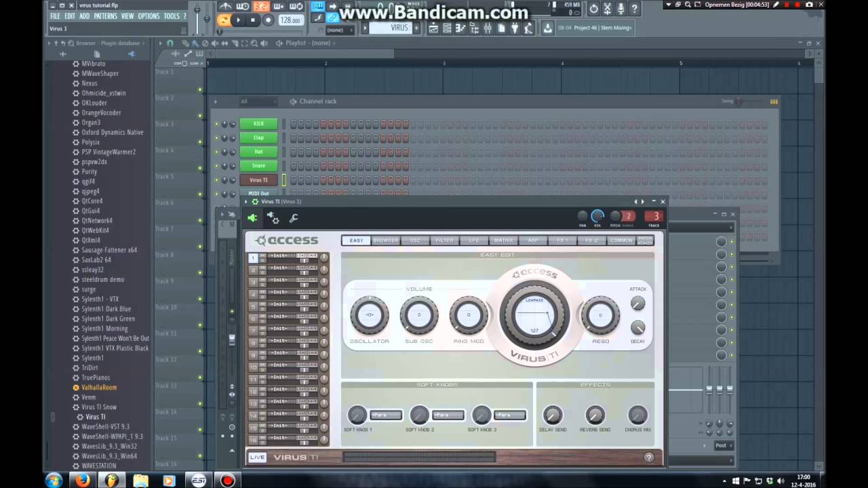Click the Virus plugin VOL knob
The height and width of the screenshot is (488, 868).
(597, 216)
